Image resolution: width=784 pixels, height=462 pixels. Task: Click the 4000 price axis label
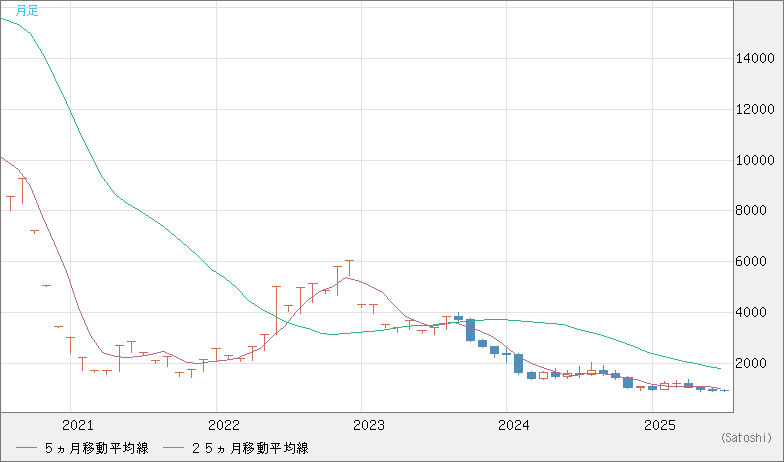click(752, 312)
